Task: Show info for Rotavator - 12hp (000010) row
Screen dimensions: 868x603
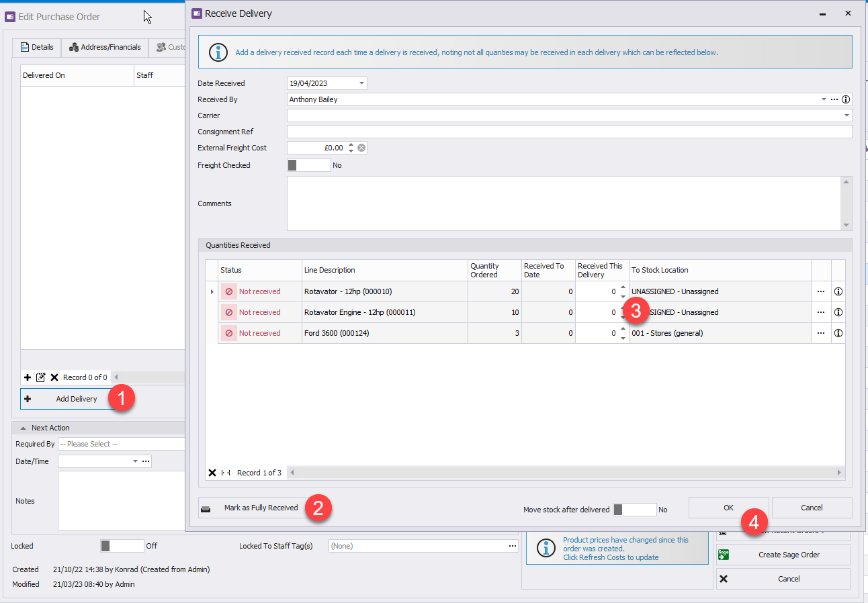Action: 838,291
